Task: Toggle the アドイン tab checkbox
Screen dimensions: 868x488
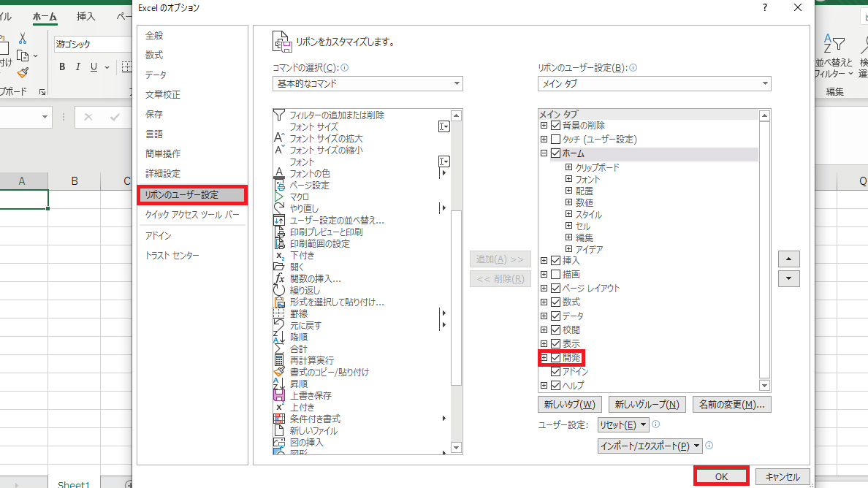Action: point(556,372)
